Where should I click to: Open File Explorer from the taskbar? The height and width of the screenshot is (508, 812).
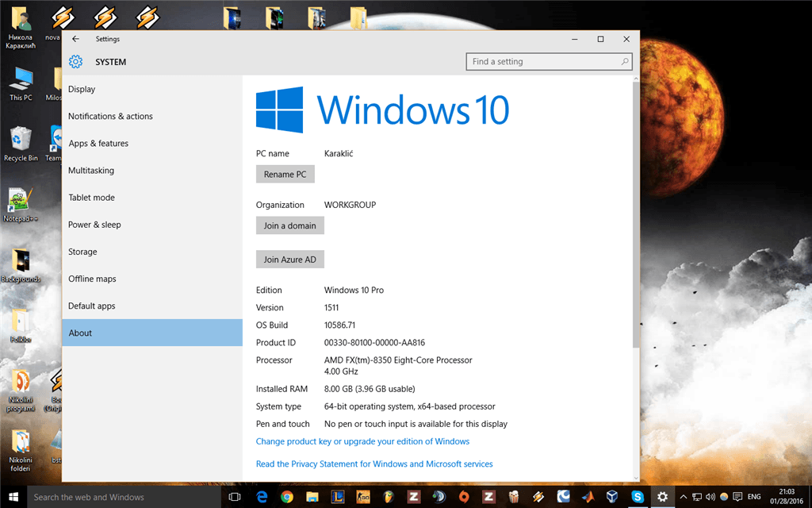pyautogui.click(x=312, y=497)
